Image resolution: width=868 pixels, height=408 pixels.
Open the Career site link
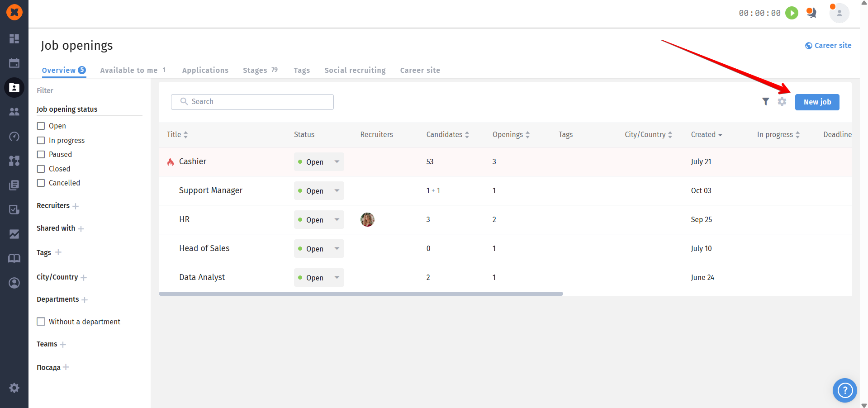click(x=828, y=45)
